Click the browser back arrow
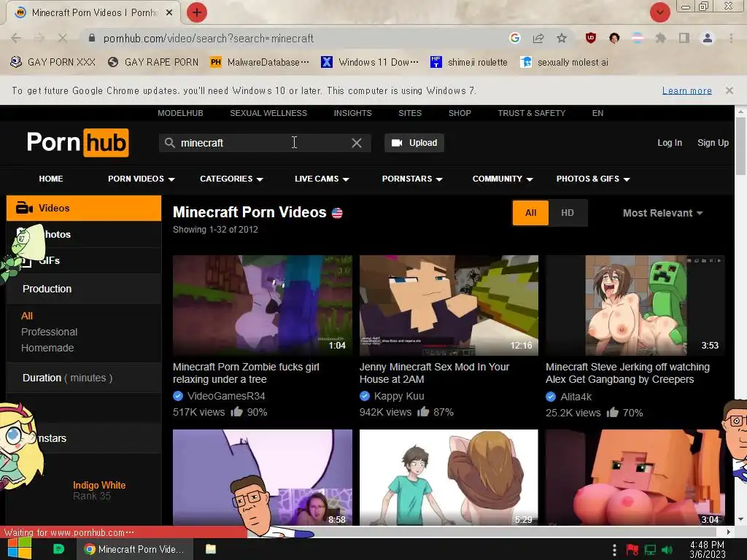Image resolution: width=747 pixels, height=560 pixels. click(16, 38)
